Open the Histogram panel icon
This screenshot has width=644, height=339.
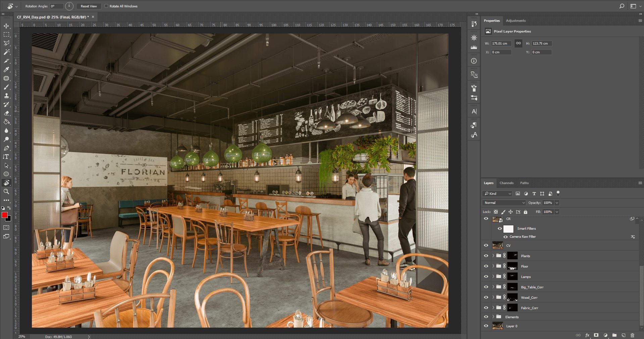coord(474,47)
